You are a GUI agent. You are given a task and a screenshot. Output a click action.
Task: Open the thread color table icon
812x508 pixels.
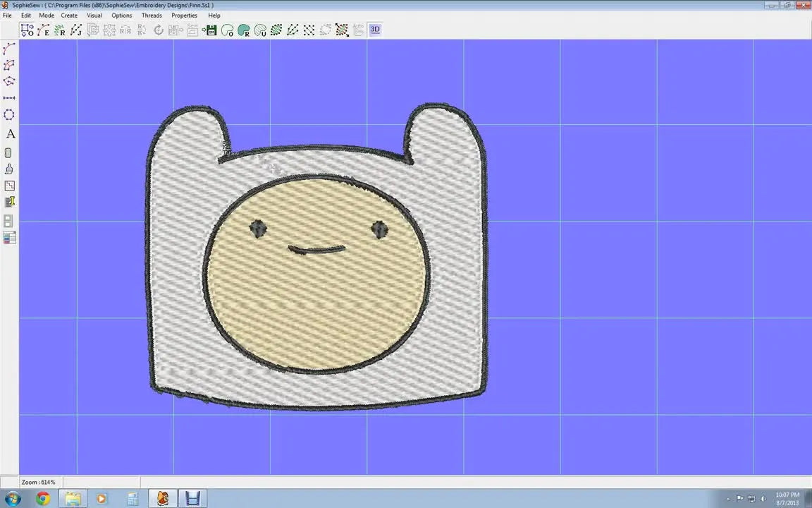pos(9,238)
